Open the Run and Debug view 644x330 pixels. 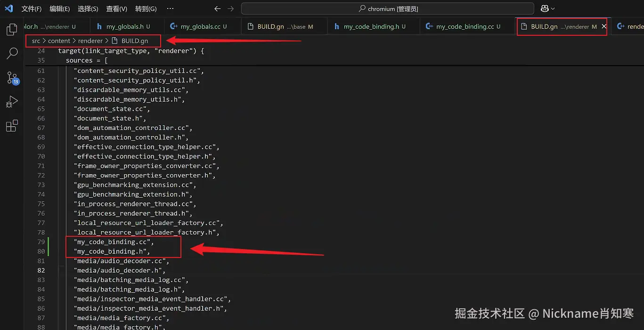point(12,102)
